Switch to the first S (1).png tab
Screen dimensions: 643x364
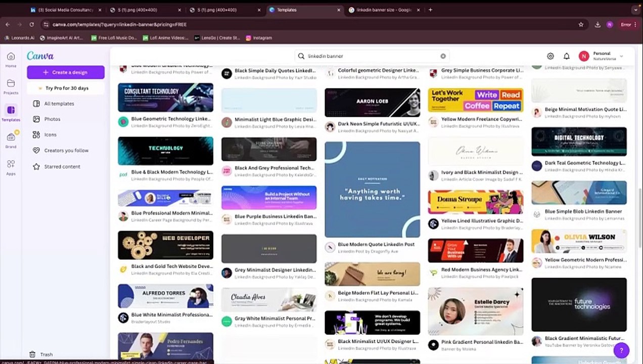(x=146, y=10)
